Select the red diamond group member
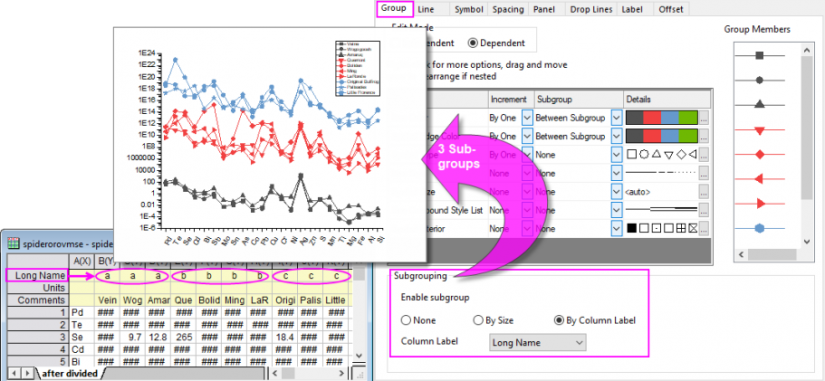 pyautogui.click(x=759, y=154)
